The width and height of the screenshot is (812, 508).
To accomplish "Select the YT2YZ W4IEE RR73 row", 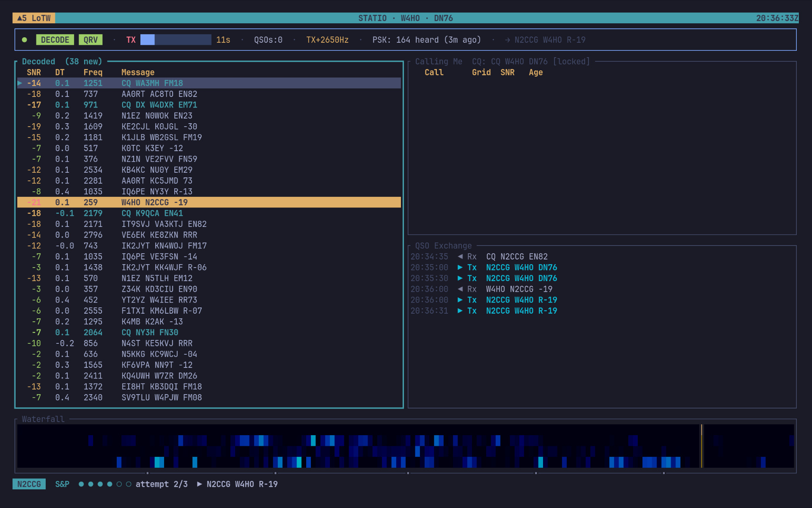I will coord(209,300).
